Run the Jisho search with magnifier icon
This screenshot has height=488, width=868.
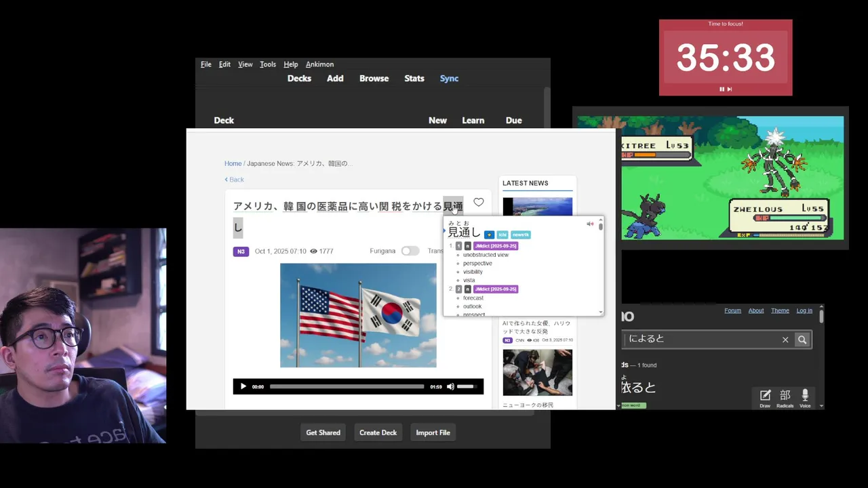[x=802, y=340]
